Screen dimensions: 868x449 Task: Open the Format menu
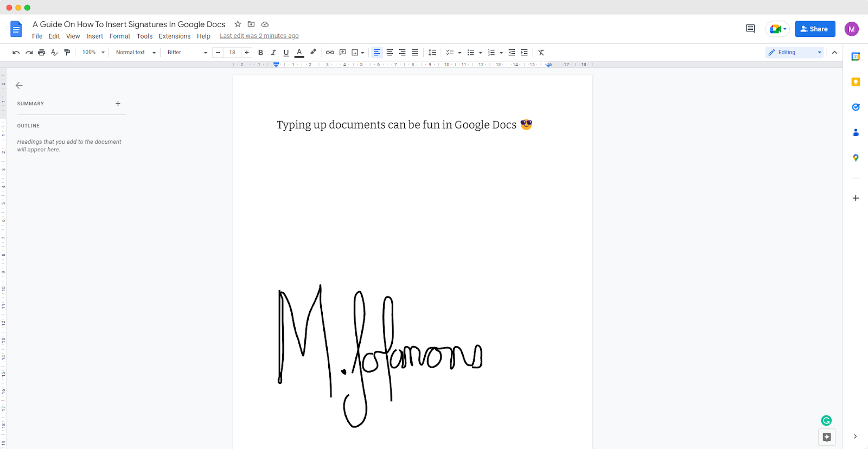[120, 36]
